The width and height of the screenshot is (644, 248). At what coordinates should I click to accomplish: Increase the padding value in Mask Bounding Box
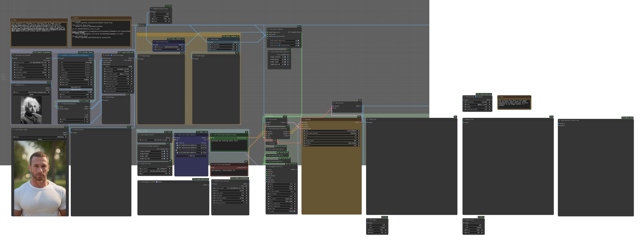pyautogui.click(x=87, y=119)
